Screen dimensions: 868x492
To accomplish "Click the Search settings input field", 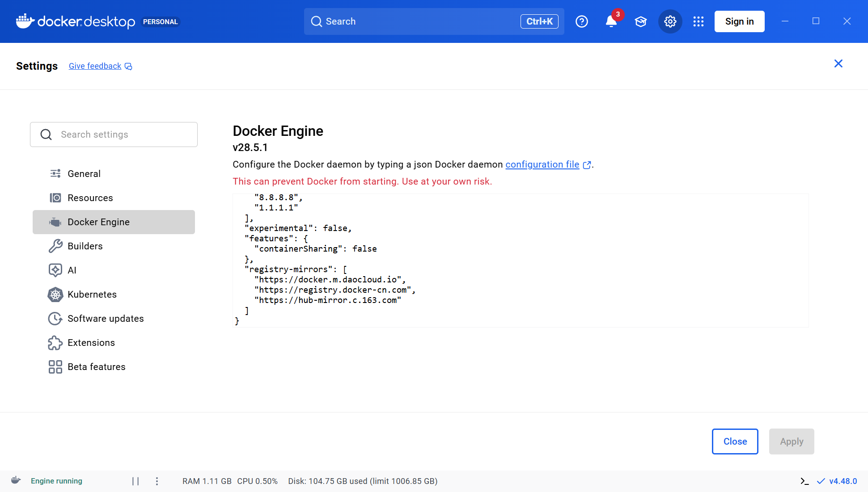I will pyautogui.click(x=121, y=135).
